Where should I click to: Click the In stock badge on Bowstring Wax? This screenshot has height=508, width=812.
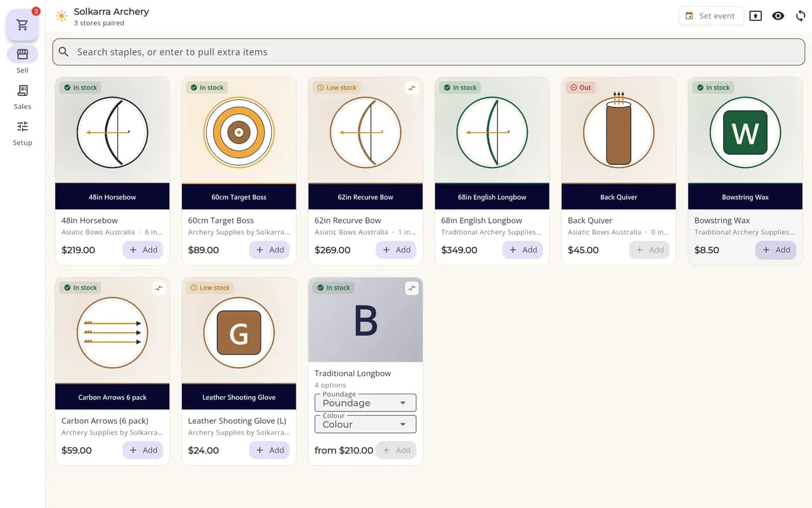click(x=713, y=88)
